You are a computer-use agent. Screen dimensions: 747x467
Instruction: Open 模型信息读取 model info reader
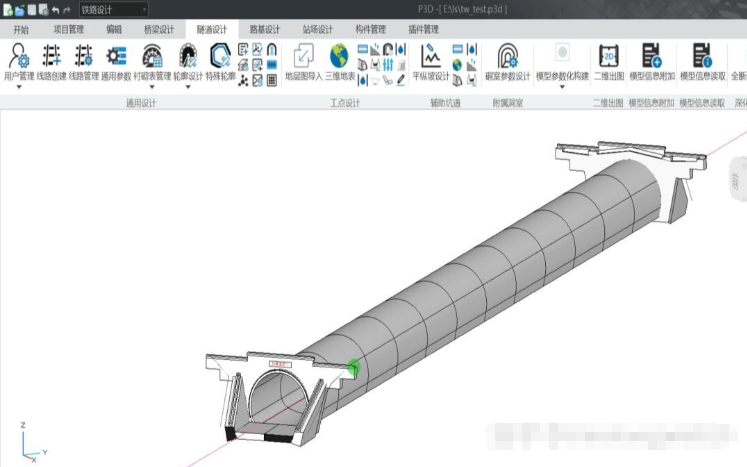(x=702, y=58)
